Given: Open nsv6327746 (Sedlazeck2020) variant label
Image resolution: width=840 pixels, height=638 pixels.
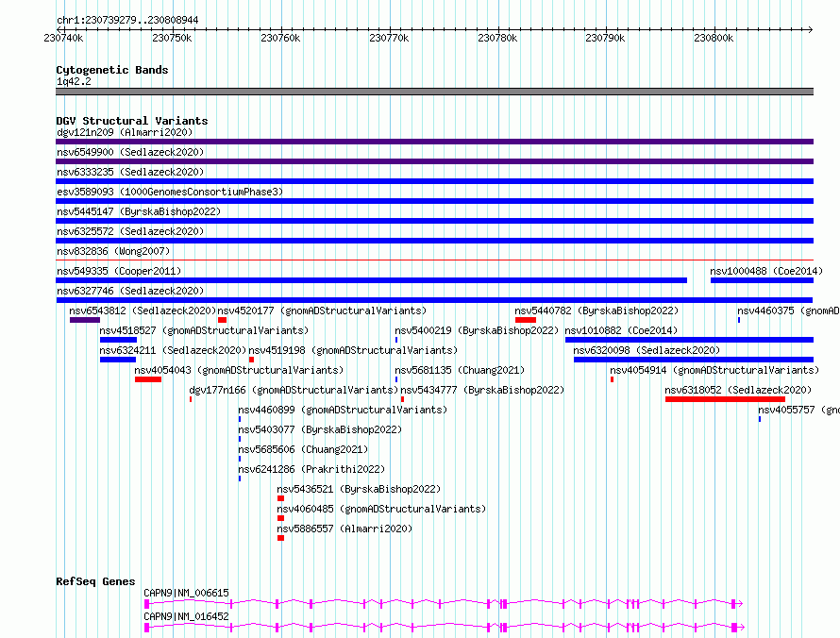Looking at the screenshot, I should point(130,291).
